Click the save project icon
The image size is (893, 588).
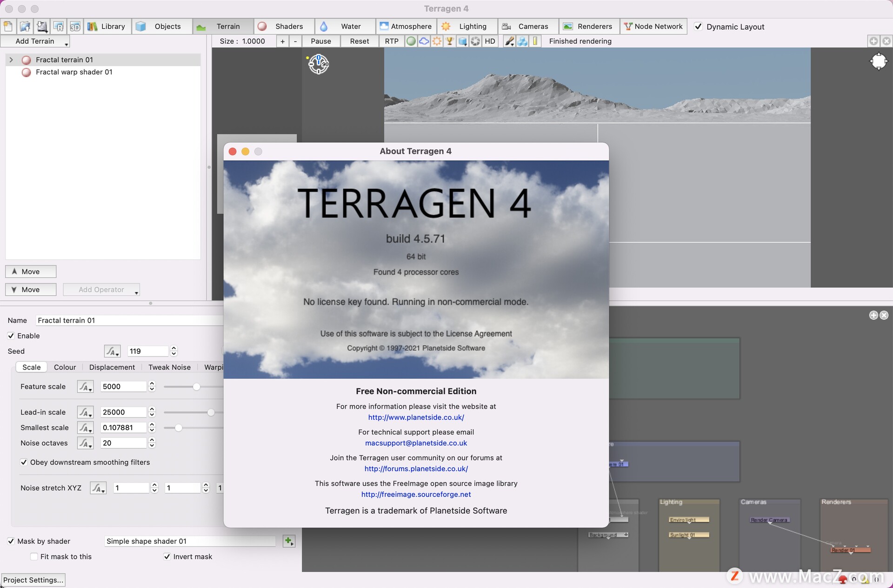[42, 26]
